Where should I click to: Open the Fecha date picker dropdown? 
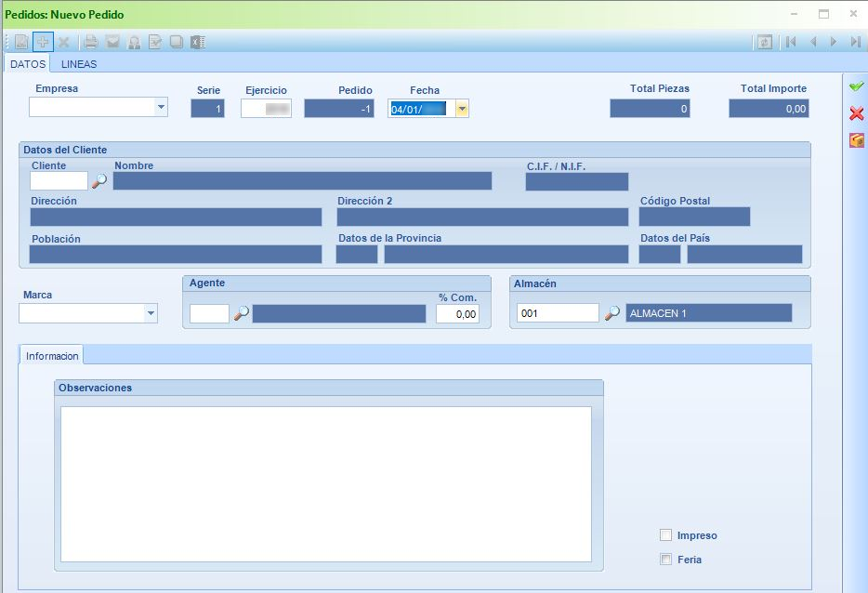462,109
